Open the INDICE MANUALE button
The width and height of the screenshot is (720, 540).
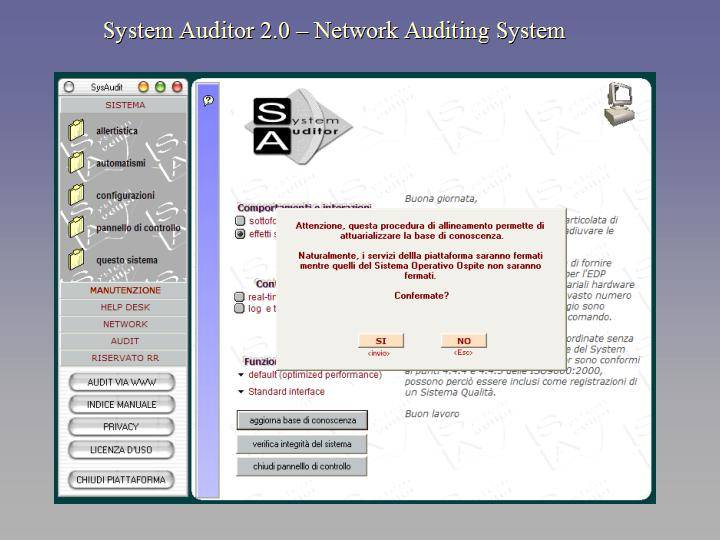[122, 405]
